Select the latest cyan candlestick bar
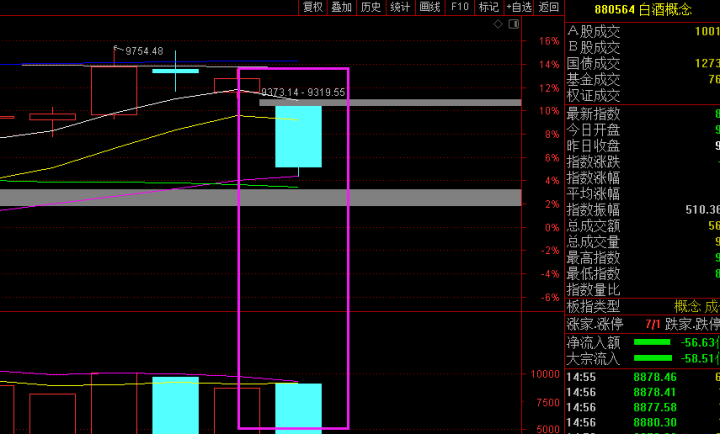Image resolution: width=720 pixels, height=434 pixels. [x=298, y=135]
